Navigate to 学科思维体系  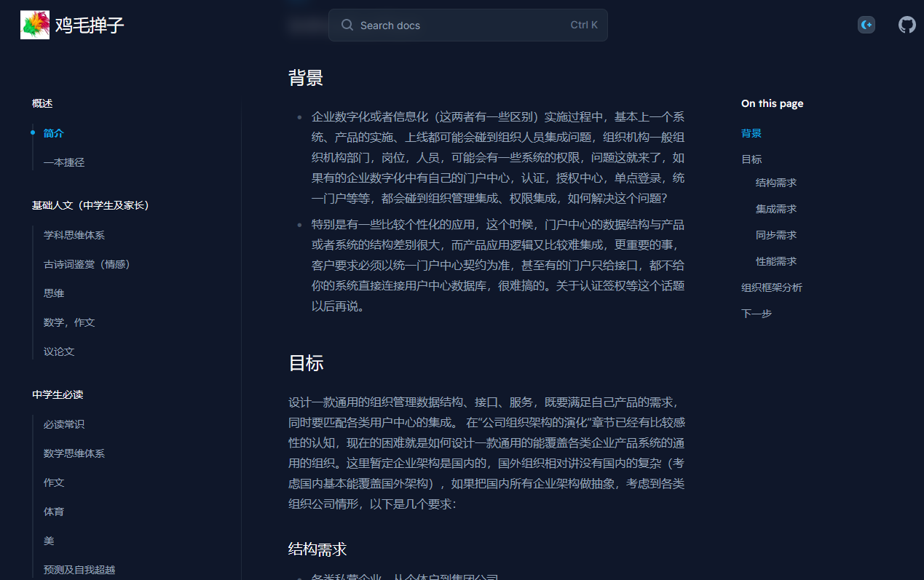point(74,235)
